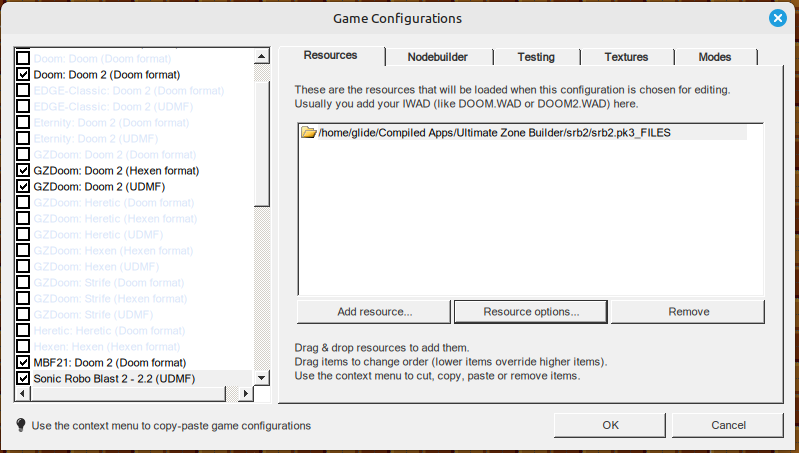Select the Hexen: Hexen (Hexen format) row

(x=107, y=347)
